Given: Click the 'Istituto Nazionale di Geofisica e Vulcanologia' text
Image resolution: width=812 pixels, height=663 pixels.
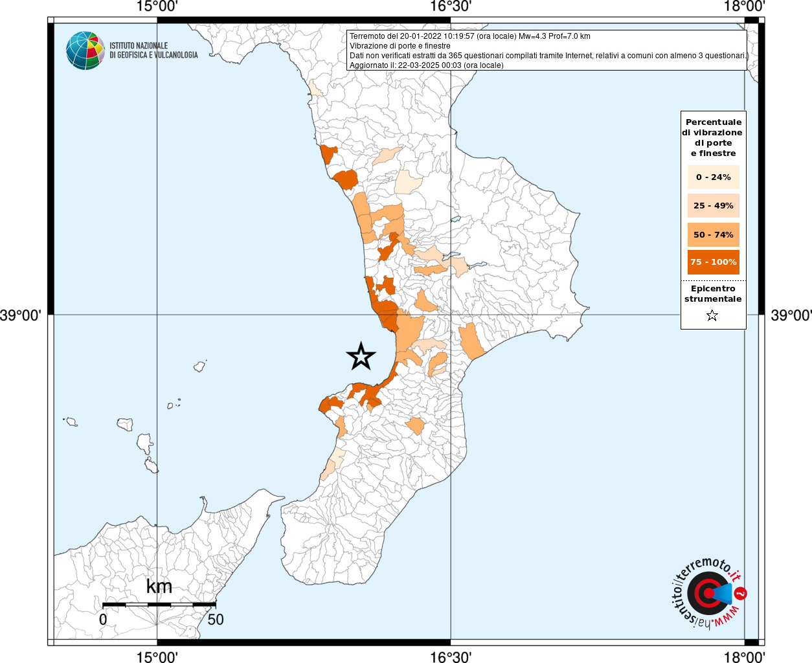Looking at the screenshot, I should [x=153, y=51].
